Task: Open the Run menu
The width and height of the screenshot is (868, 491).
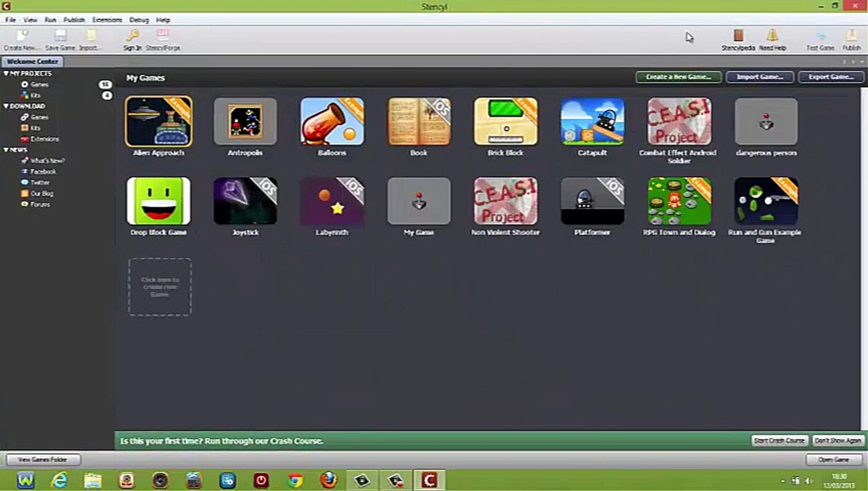Action: [50, 20]
